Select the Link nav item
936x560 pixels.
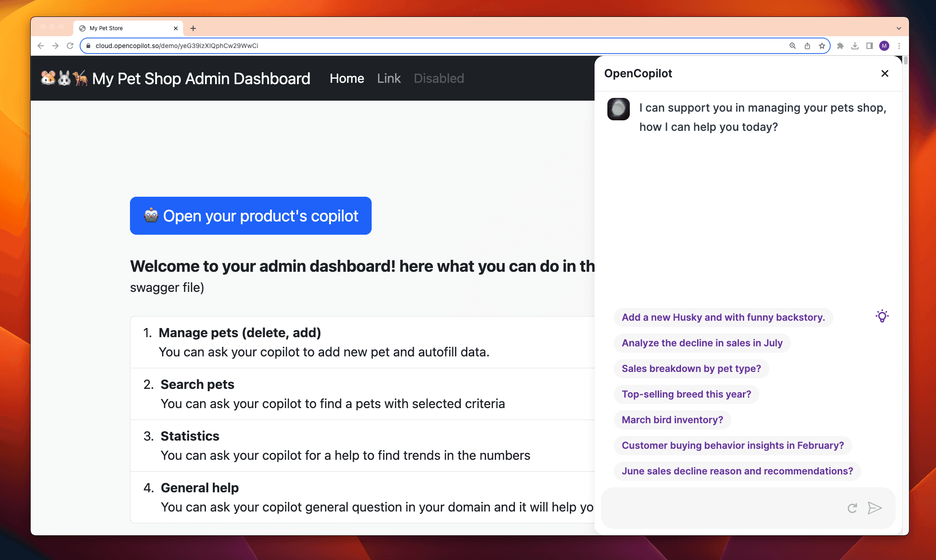pos(389,78)
